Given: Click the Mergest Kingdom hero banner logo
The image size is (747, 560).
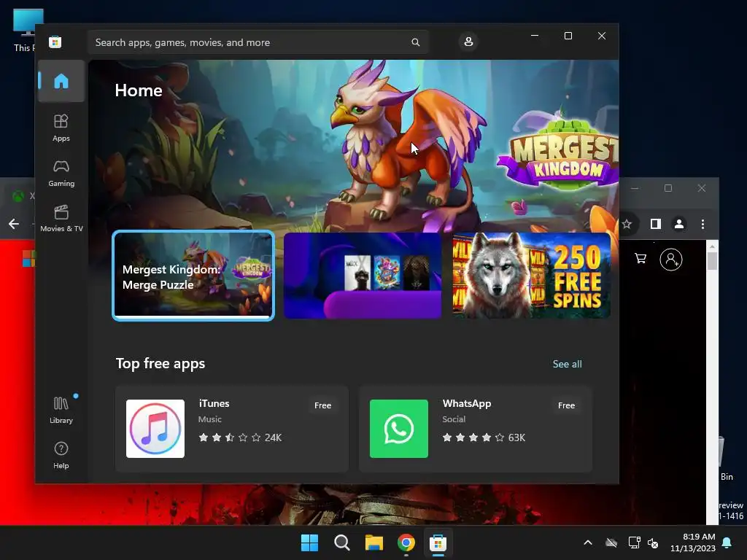Looking at the screenshot, I should point(557,152).
